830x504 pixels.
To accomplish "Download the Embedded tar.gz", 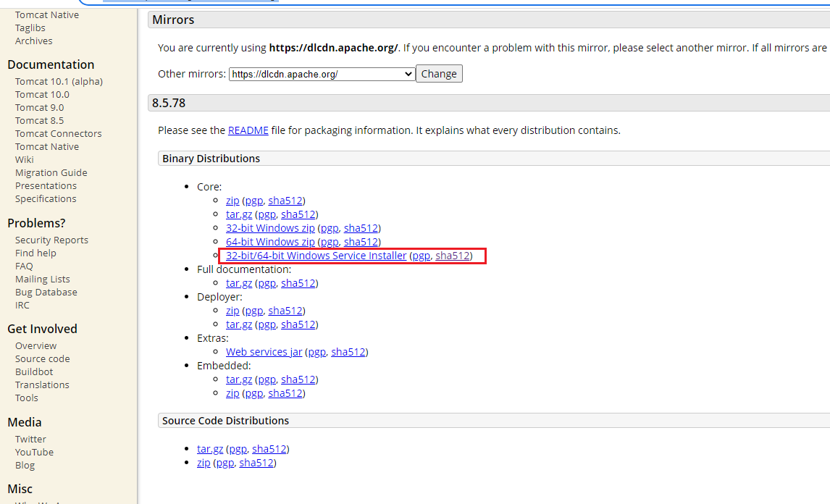I will click(239, 379).
